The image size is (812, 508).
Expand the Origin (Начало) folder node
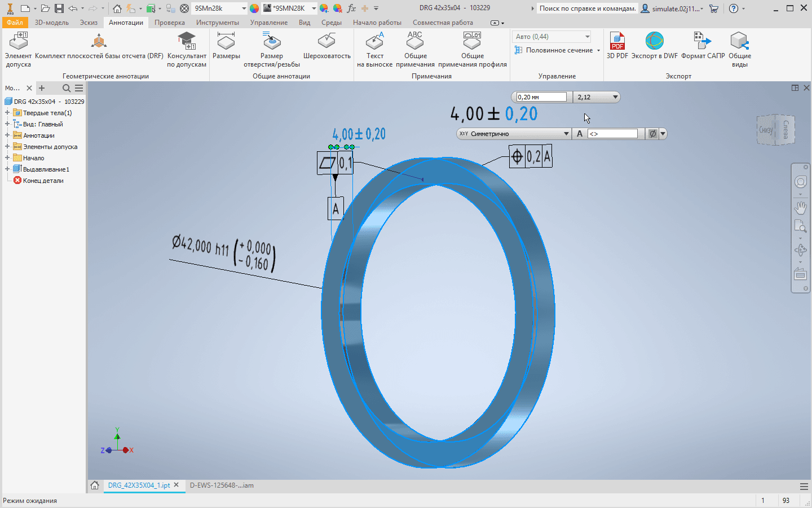click(x=7, y=158)
